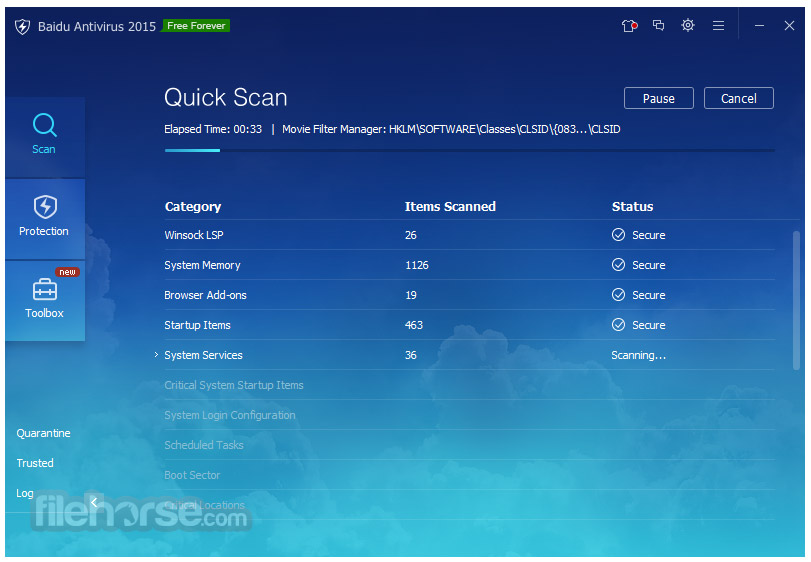This screenshot has height=562, width=811.
Task: Click the red new badge on Toolbox
Action: coord(67,272)
